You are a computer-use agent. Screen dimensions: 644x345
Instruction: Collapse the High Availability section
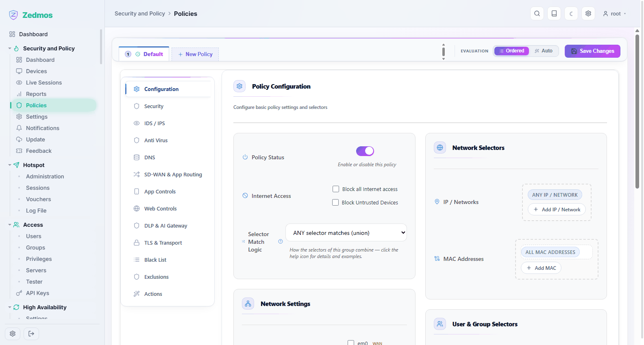pos(10,307)
